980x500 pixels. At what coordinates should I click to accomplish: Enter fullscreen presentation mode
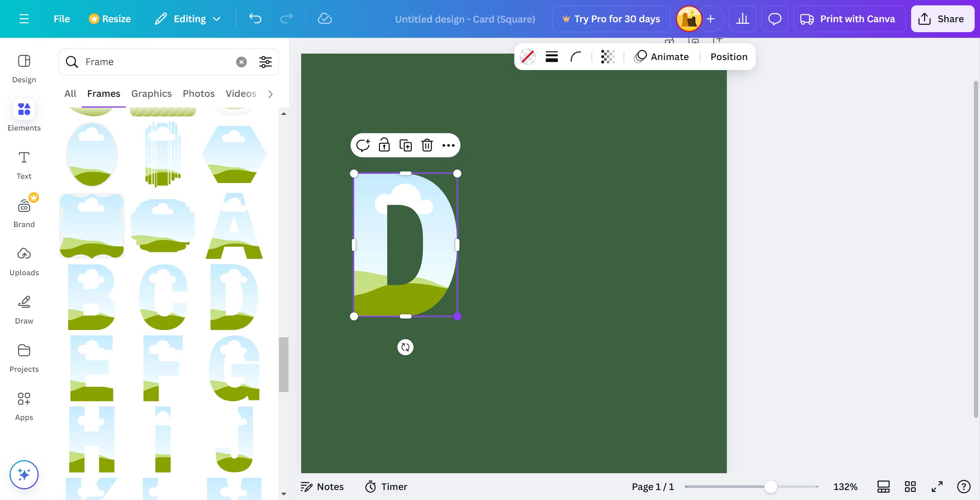(x=937, y=487)
